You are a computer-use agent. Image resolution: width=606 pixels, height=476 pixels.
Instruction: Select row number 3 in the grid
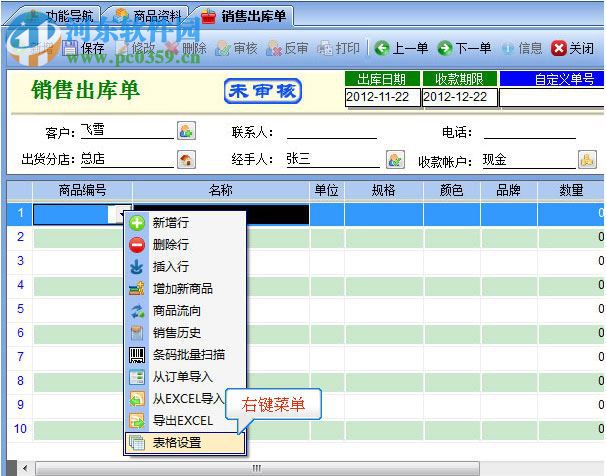tap(20, 261)
